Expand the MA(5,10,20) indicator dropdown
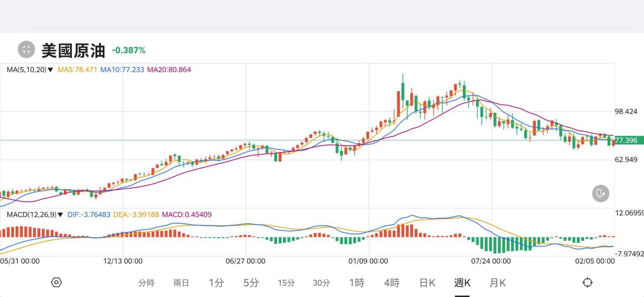This screenshot has width=644, height=297. click(x=30, y=70)
